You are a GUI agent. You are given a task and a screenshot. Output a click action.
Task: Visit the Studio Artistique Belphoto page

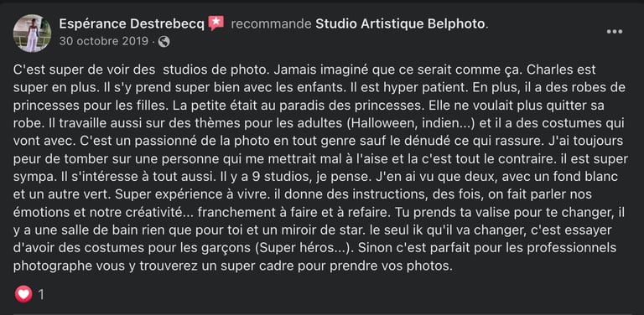400,23
